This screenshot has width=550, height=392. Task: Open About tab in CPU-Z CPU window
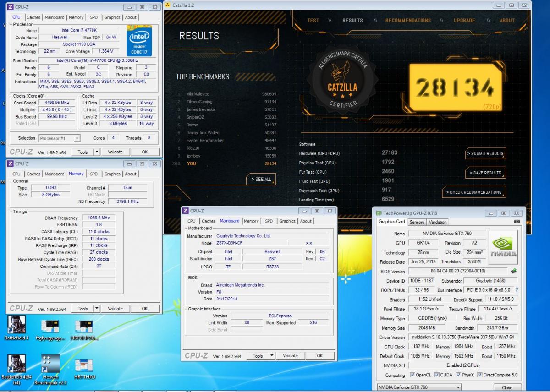[x=131, y=17]
